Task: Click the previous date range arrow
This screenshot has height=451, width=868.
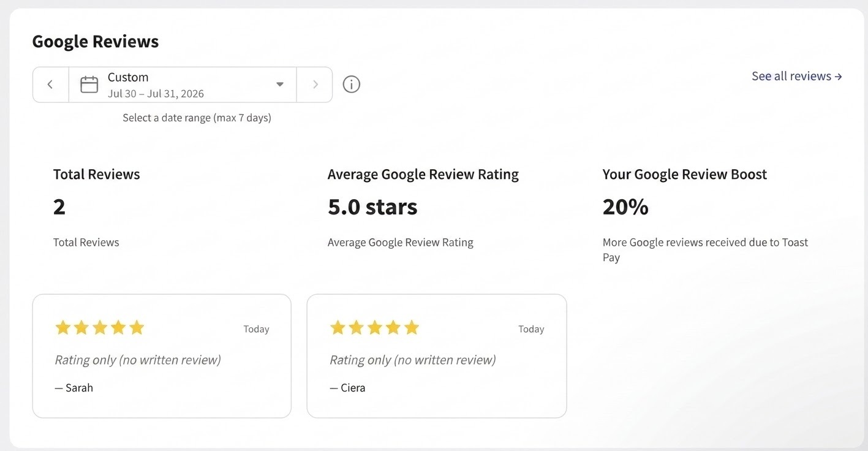Action: click(x=50, y=85)
